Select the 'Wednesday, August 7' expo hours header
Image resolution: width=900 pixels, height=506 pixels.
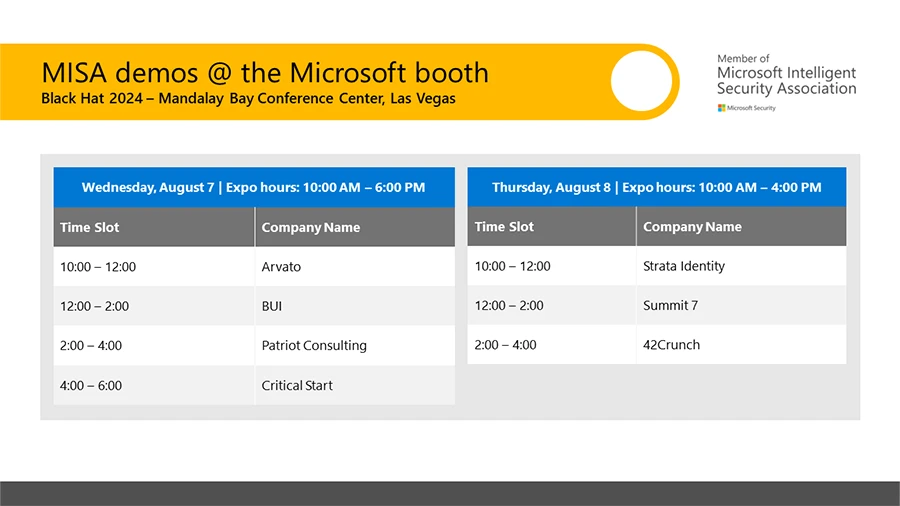click(254, 187)
